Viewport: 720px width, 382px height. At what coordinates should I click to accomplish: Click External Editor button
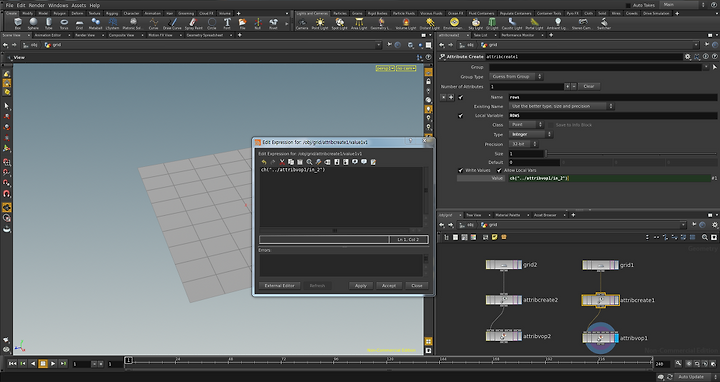(279, 286)
